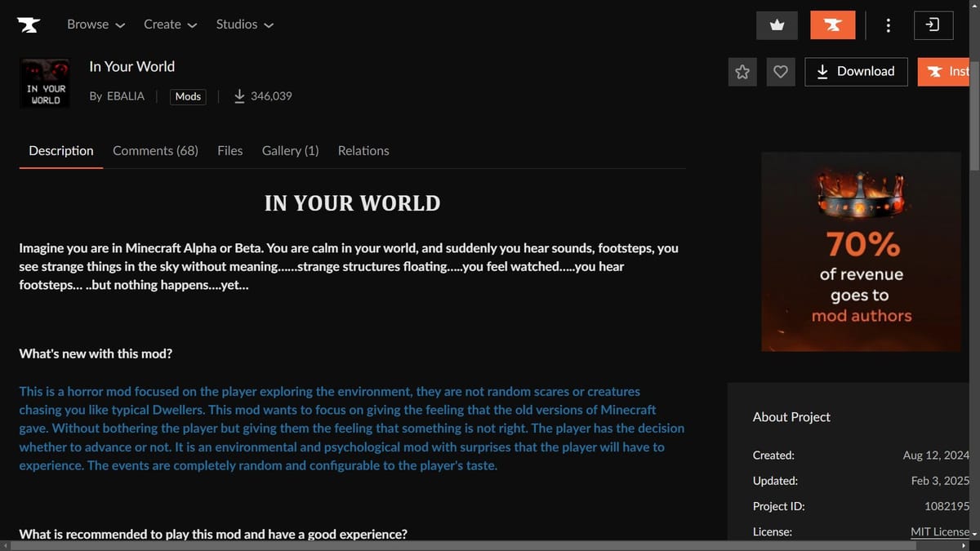This screenshot has width=980, height=551.
Task: Click the crown premium icon
Action: (777, 24)
